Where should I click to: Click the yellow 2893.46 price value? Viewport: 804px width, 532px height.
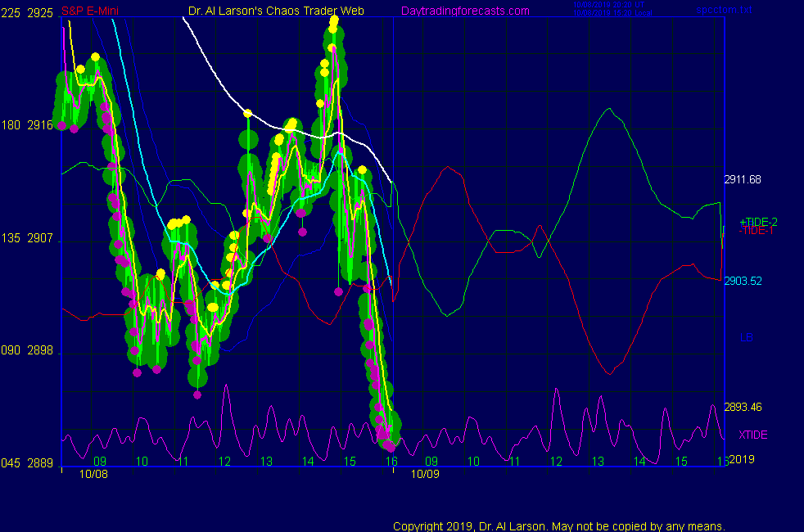coord(743,407)
